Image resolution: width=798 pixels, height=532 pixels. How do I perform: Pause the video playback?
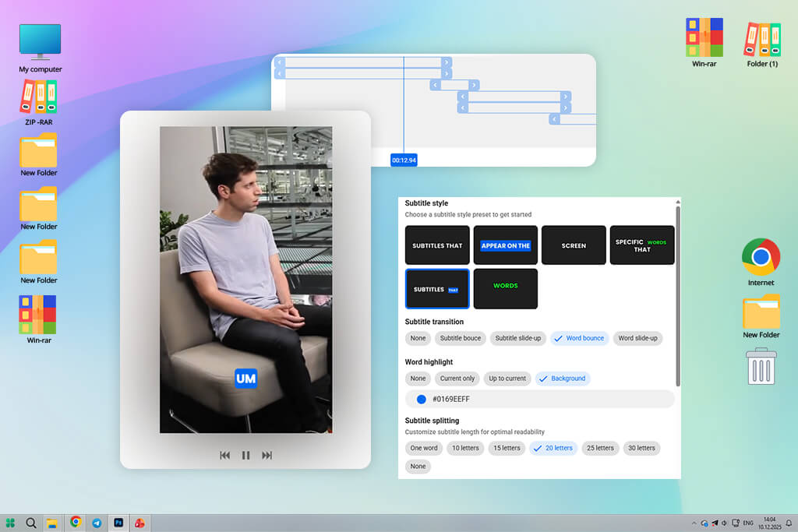tap(245, 455)
